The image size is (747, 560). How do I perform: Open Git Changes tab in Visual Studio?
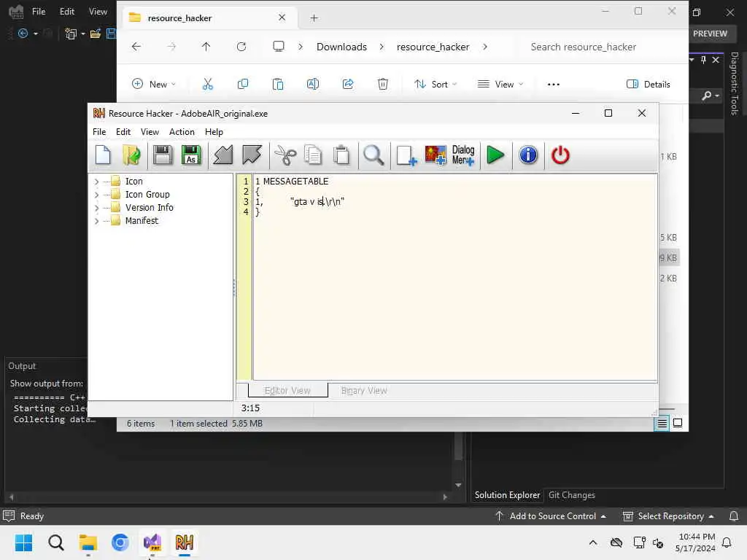point(572,495)
